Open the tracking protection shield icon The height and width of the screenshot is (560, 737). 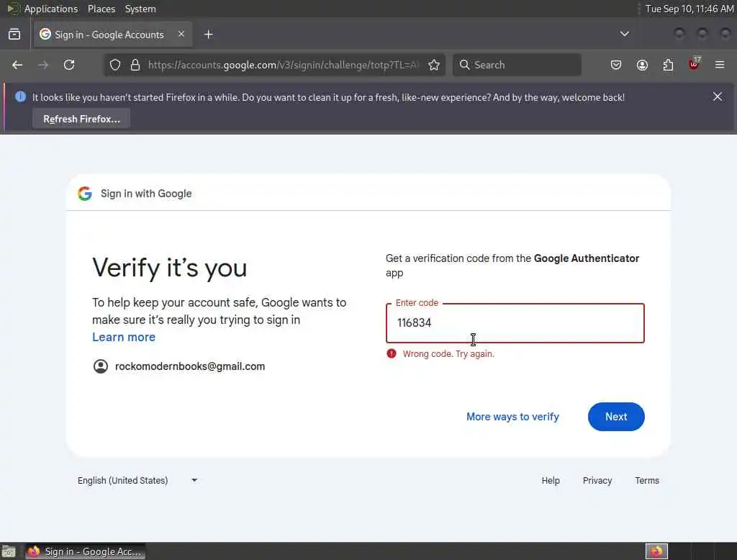click(115, 65)
